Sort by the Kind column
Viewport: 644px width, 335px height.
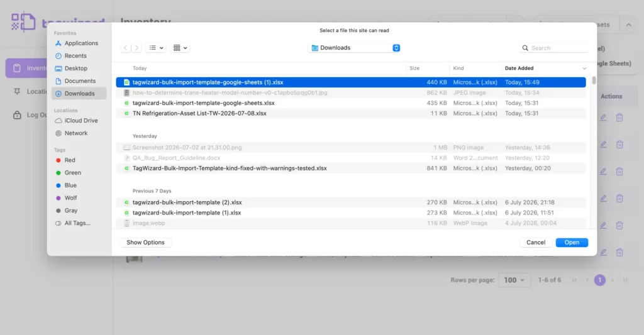click(x=458, y=68)
